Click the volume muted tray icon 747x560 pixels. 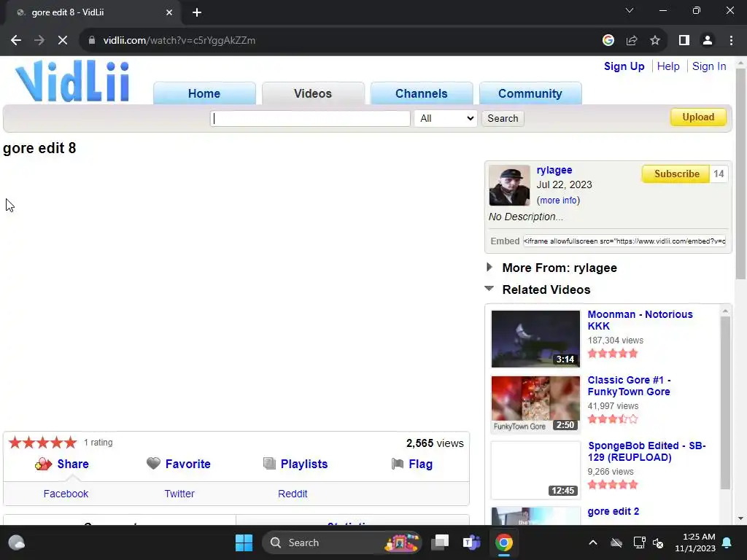[x=659, y=542]
